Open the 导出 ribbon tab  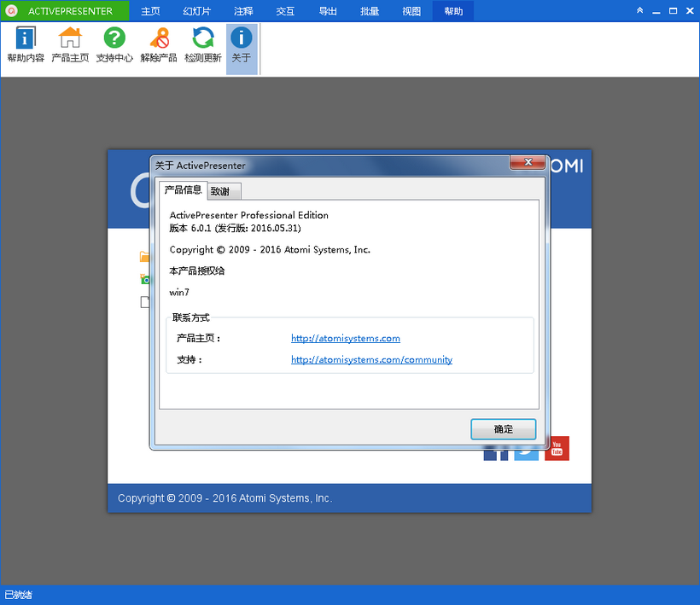click(328, 11)
